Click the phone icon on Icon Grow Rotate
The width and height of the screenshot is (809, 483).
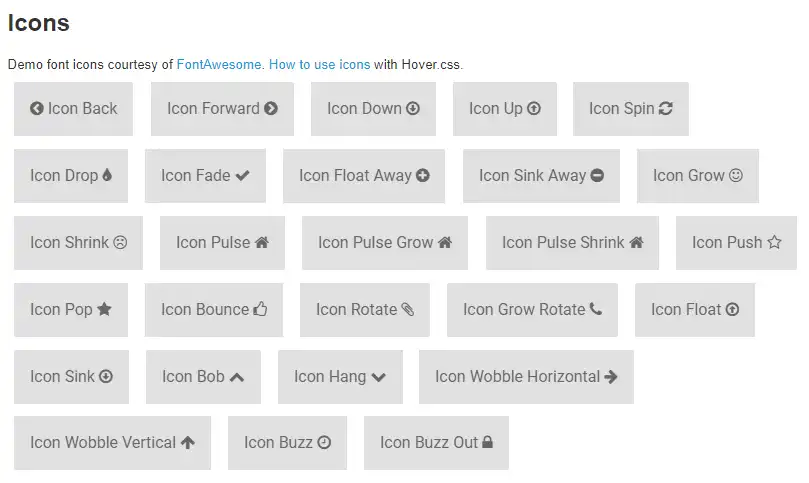[x=596, y=309]
